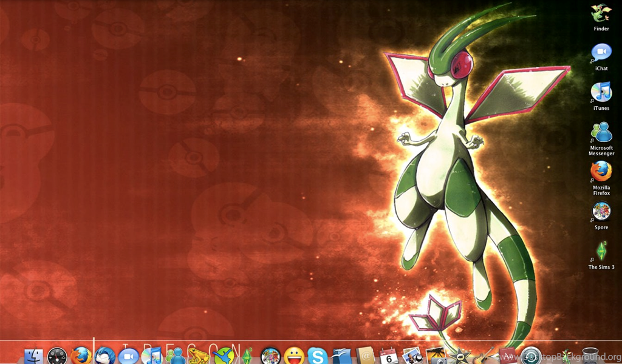This screenshot has height=364, width=622.
Task: Launch The Sims 3 from the dock
Action: pos(247,356)
